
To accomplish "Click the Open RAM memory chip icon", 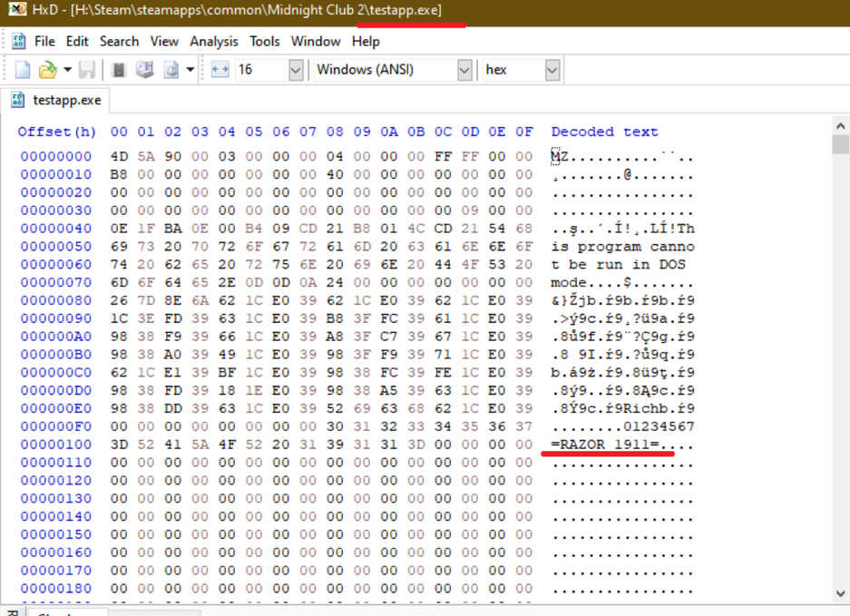I will [x=119, y=70].
